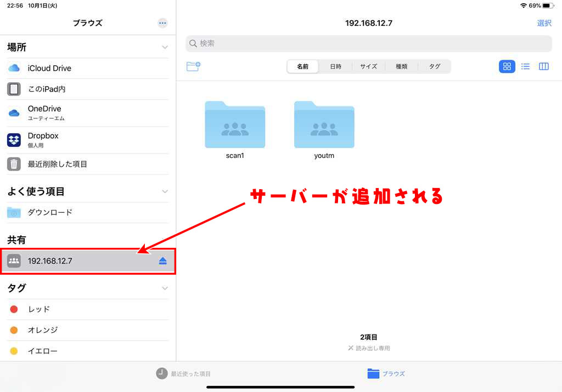The width and height of the screenshot is (562, 392).
Task: Click the 2項目 item count
Action: pyautogui.click(x=368, y=337)
